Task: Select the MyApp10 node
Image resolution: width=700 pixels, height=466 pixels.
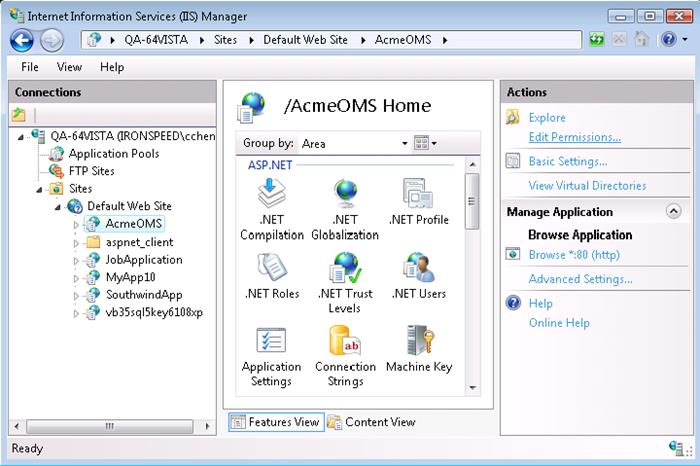Action: coord(130,277)
